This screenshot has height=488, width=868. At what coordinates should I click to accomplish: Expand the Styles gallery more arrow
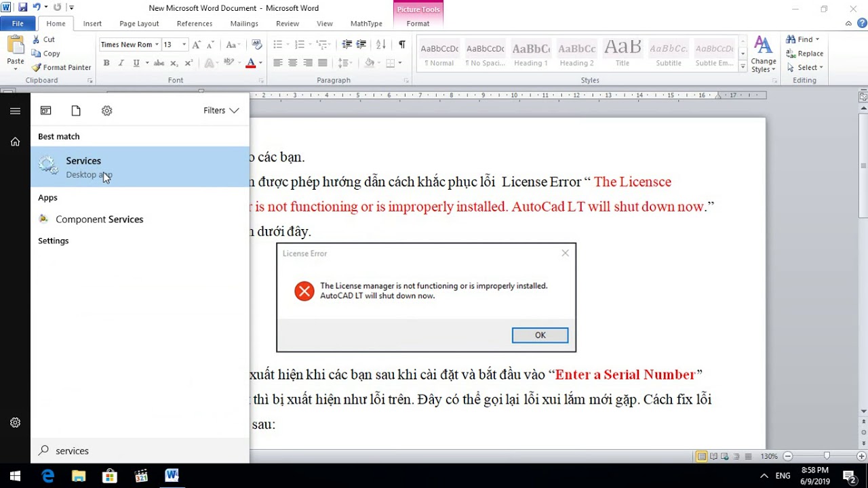[x=743, y=66]
